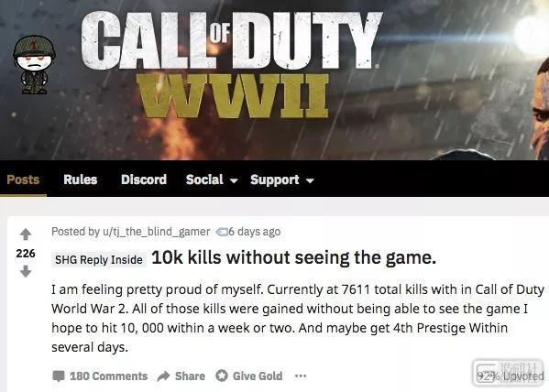Click the Give Gold coin icon
Screen dimensions: 549x392
point(222,376)
